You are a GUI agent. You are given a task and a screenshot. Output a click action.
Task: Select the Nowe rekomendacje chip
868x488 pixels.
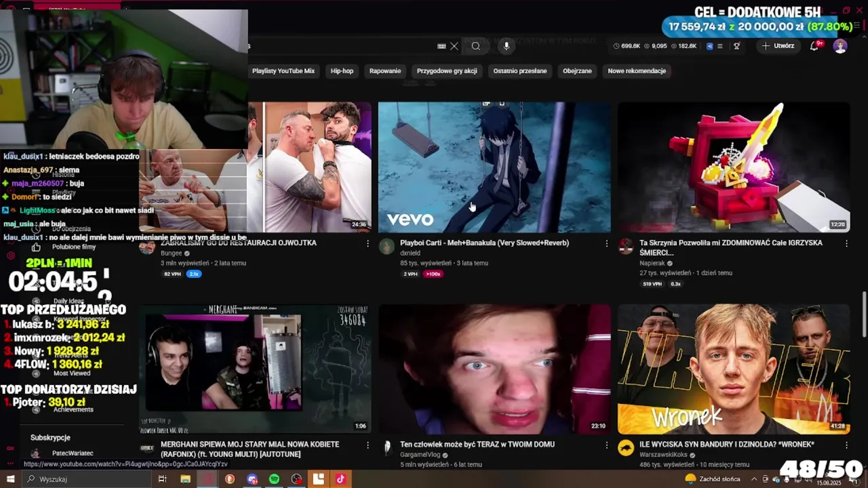click(637, 70)
